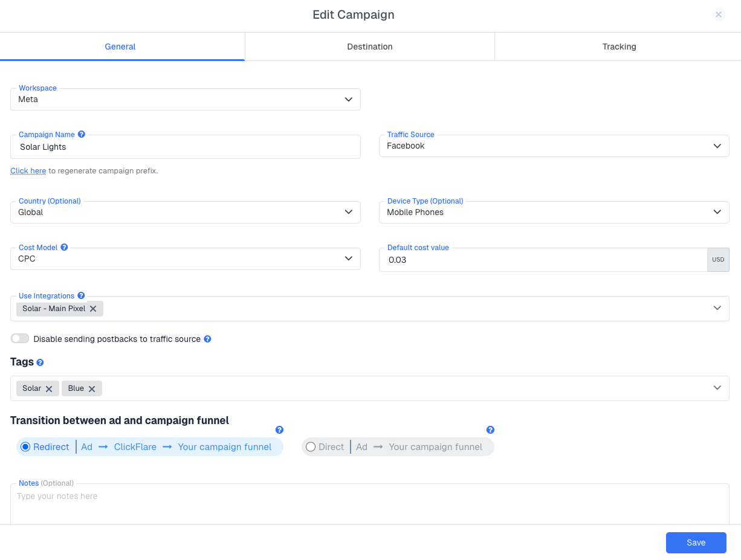Click the help icon above Direct option
This screenshot has width=741, height=560.
[x=490, y=430]
